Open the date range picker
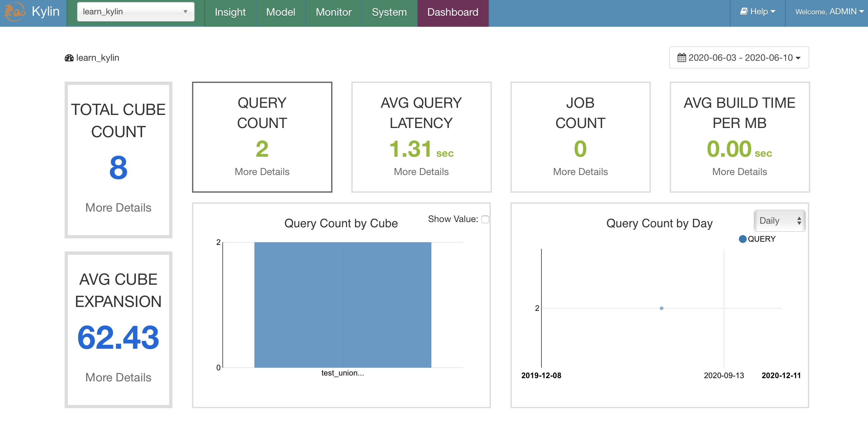 pos(739,57)
